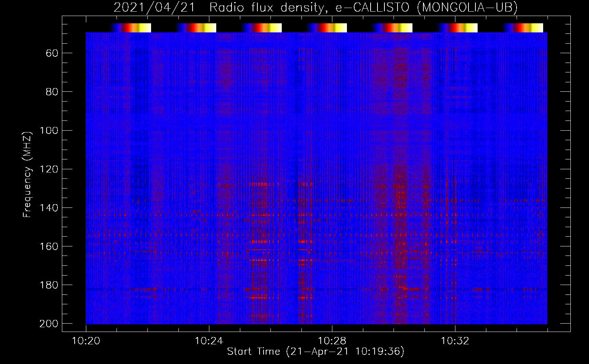This screenshot has width=589, height=364.
Task: Click the 100 frequency tick label
Action: [x=49, y=130]
